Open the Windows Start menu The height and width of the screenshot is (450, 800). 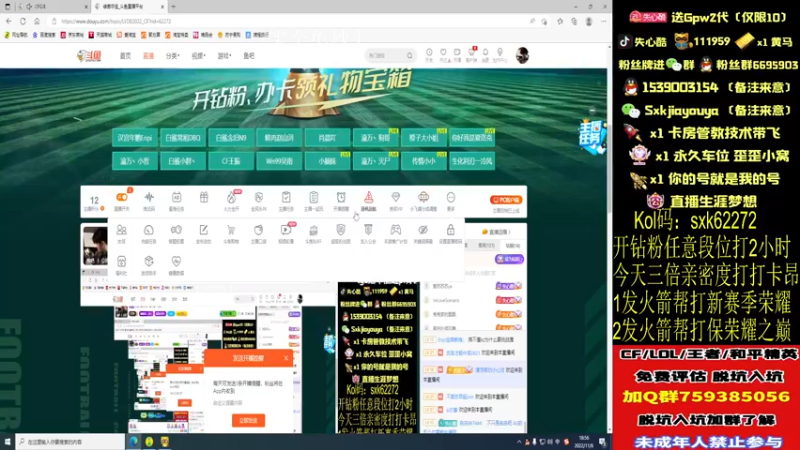(x=7, y=442)
